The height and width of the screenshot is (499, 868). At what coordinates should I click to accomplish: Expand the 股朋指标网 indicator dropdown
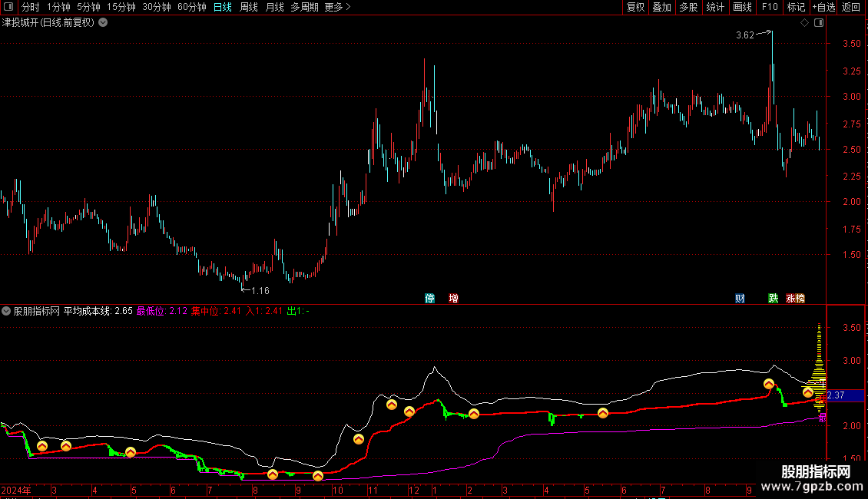point(7,311)
